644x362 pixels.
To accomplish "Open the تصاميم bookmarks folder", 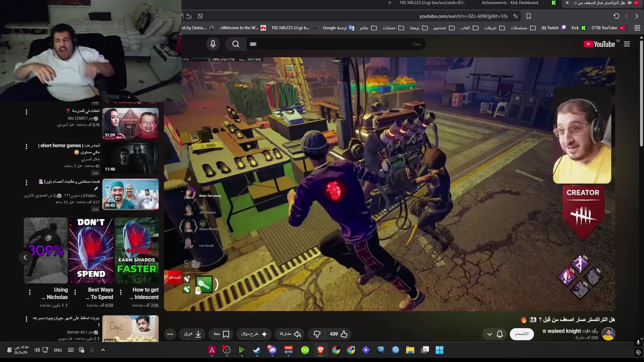I will tap(444, 28).
